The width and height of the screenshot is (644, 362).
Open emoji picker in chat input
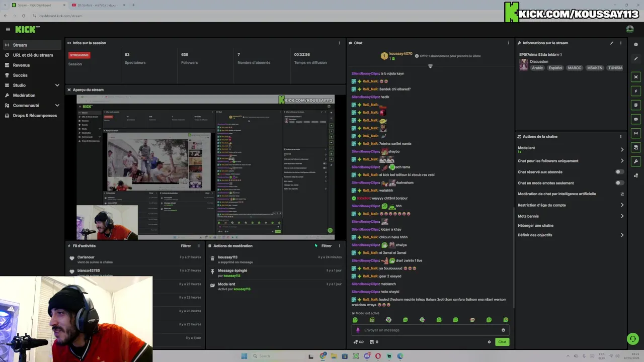(x=503, y=330)
